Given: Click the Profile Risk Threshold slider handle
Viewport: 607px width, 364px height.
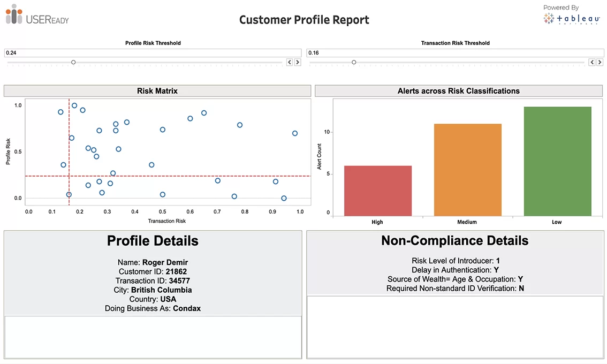Looking at the screenshot, I should (x=73, y=62).
